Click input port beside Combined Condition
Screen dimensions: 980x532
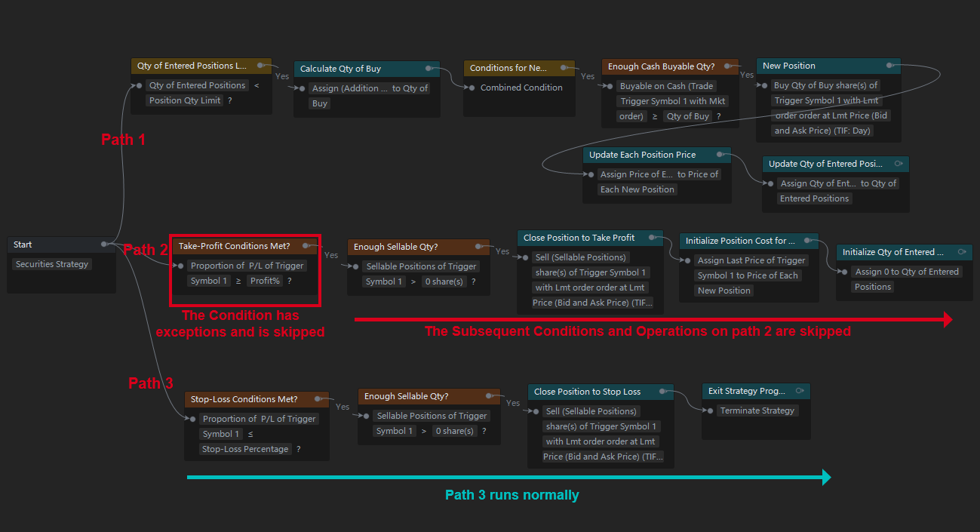tap(472, 88)
